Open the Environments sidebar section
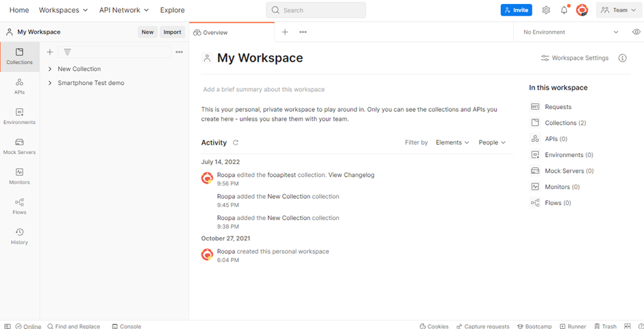The image size is (644, 329). pos(19,116)
